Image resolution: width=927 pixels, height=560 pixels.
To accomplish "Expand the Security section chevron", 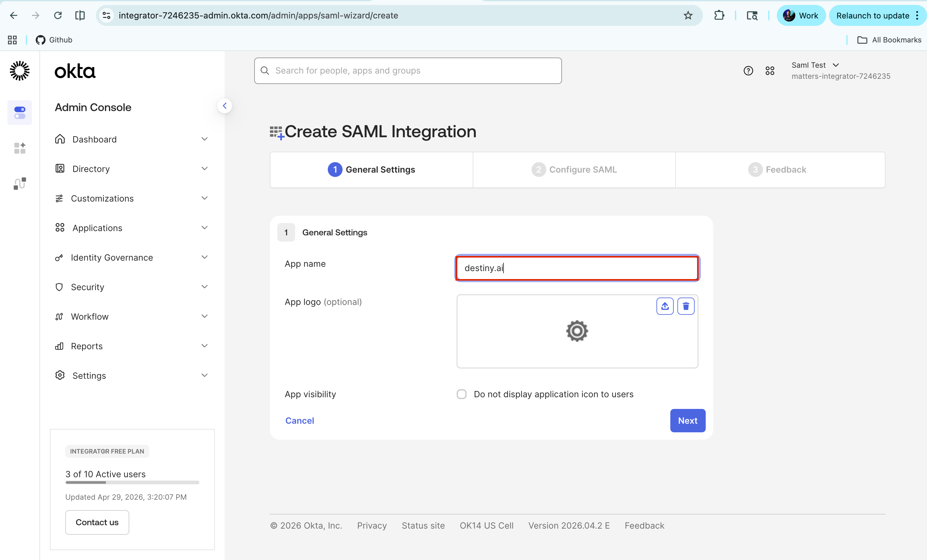I will [x=204, y=286].
